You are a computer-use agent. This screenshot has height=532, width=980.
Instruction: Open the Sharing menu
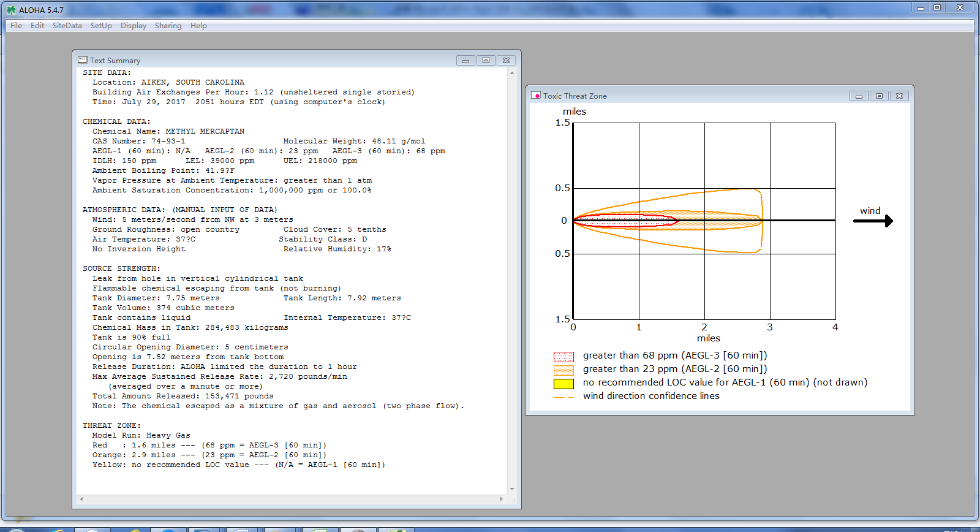click(x=168, y=26)
